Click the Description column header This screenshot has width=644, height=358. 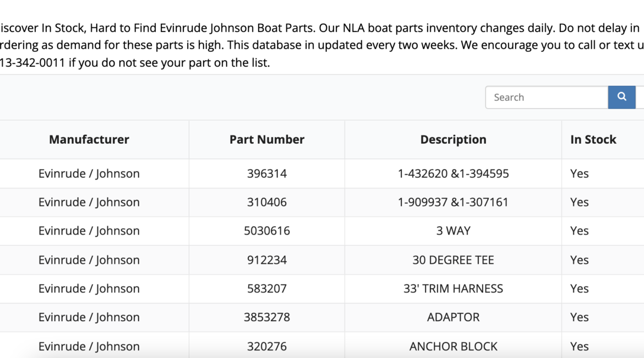[453, 140]
